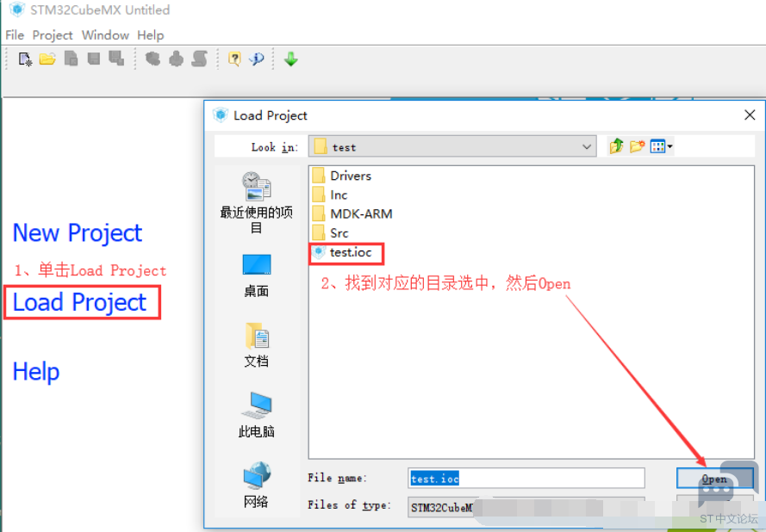The width and height of the screenshot is (766, 532).
Task: Go up one folder level icon
Action: 617,146
